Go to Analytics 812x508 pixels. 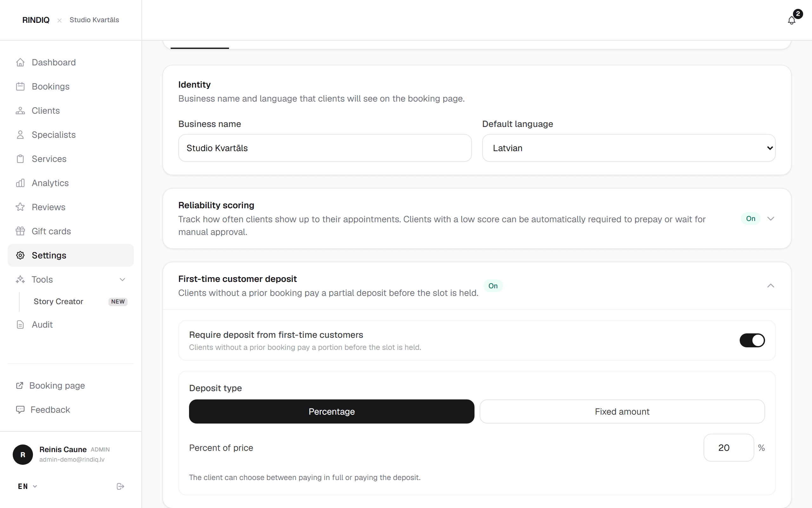pyautogui.click(x=70, y=183)
